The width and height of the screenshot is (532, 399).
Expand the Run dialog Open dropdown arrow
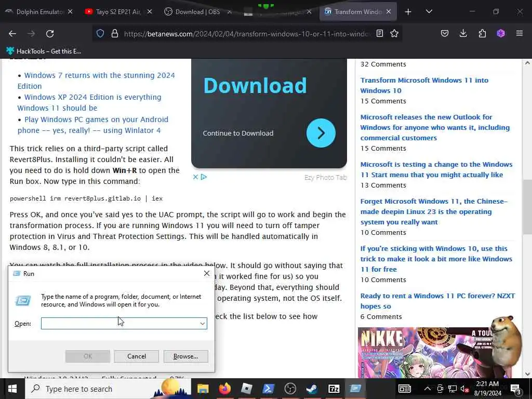coord(203,323)
